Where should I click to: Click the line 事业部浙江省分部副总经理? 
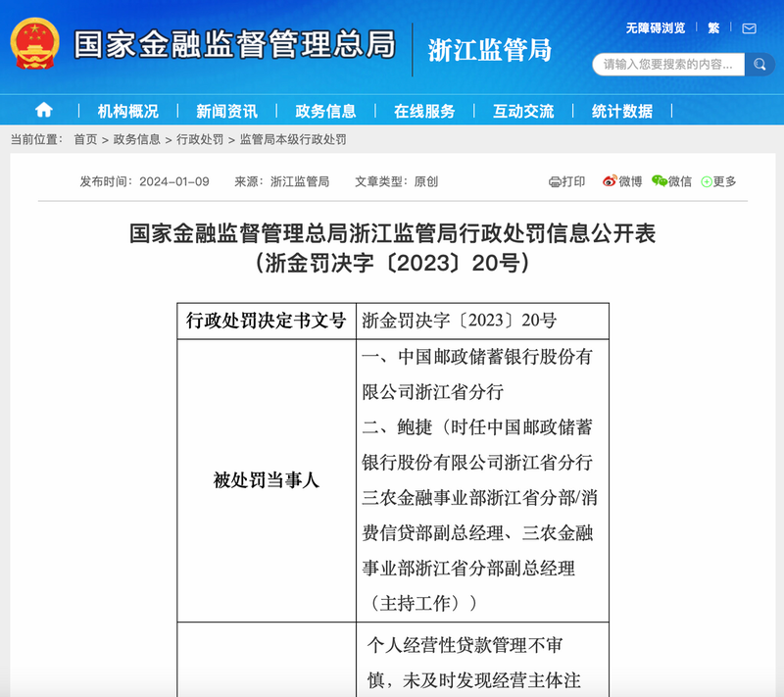pyautogui.click(x=468, y=569)
